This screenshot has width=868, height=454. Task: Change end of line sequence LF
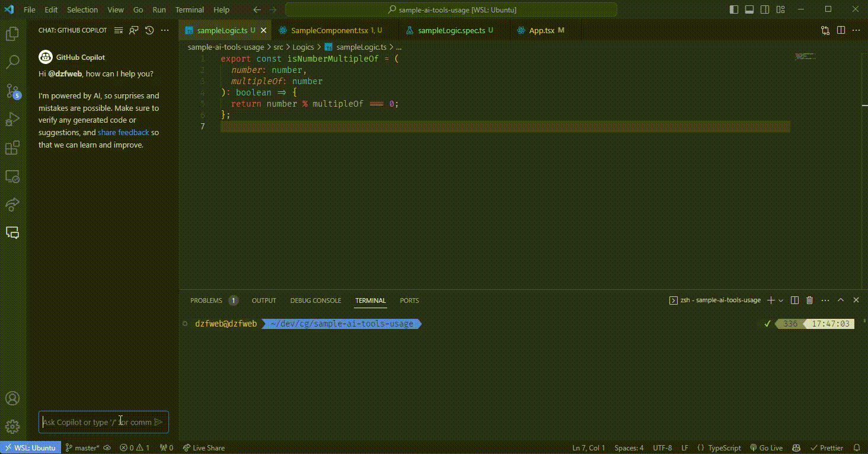pyautogui.click(x=685, y=448)
